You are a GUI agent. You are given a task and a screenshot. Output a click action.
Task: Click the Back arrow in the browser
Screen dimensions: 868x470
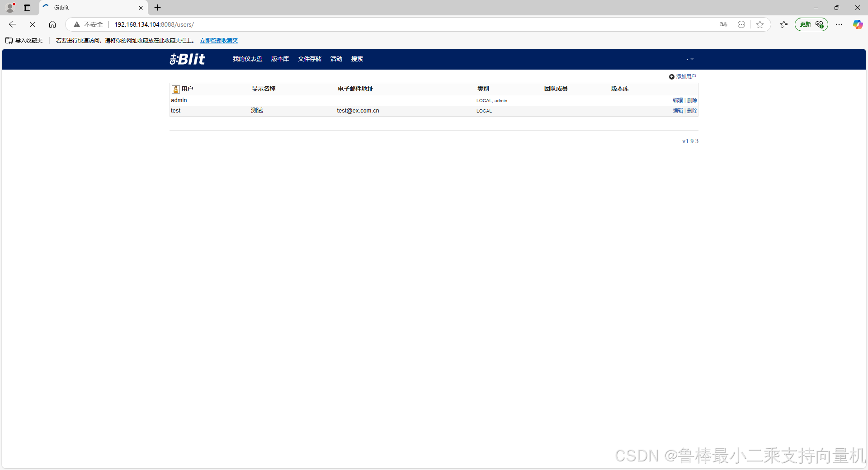[12, 24]
